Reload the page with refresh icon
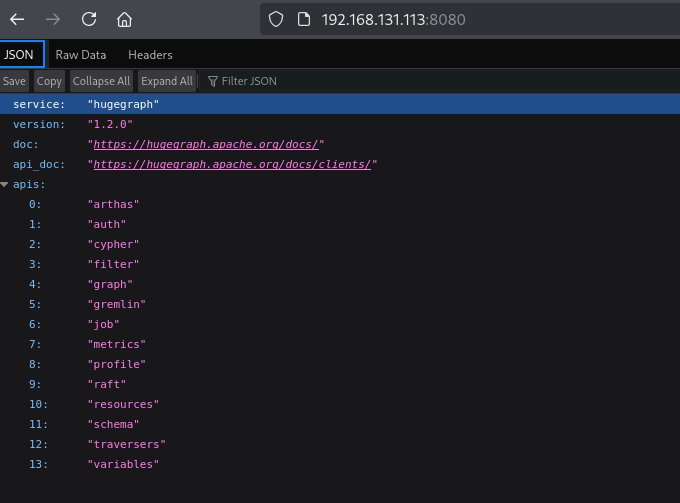Image resolution: width=680 pixels, height=503 pixels. tap(89, 19)
